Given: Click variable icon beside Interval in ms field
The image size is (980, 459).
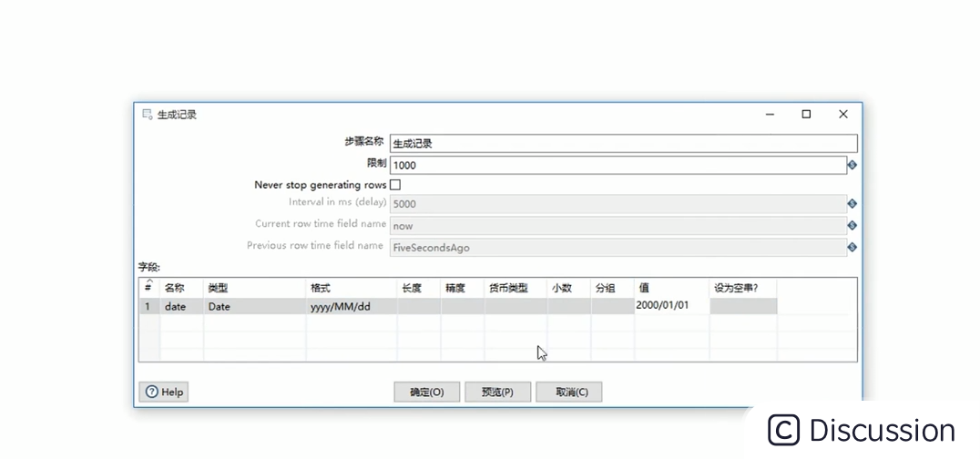Looking at the screenshot, I should [x=852, y=203].
